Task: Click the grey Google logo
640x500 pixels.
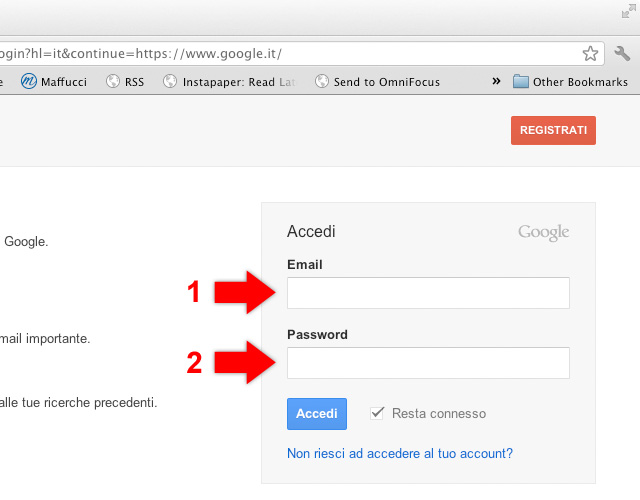Action: [543, 232]
